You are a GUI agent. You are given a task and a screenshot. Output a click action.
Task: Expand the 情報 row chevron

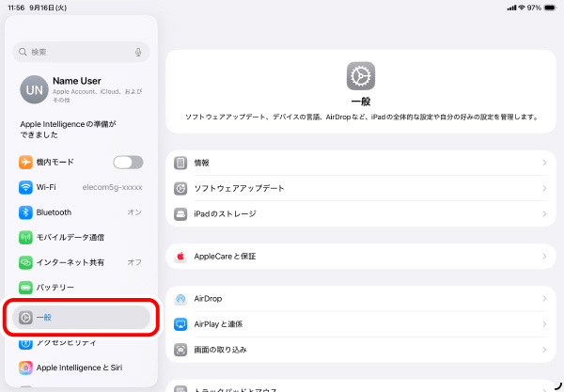544,163
